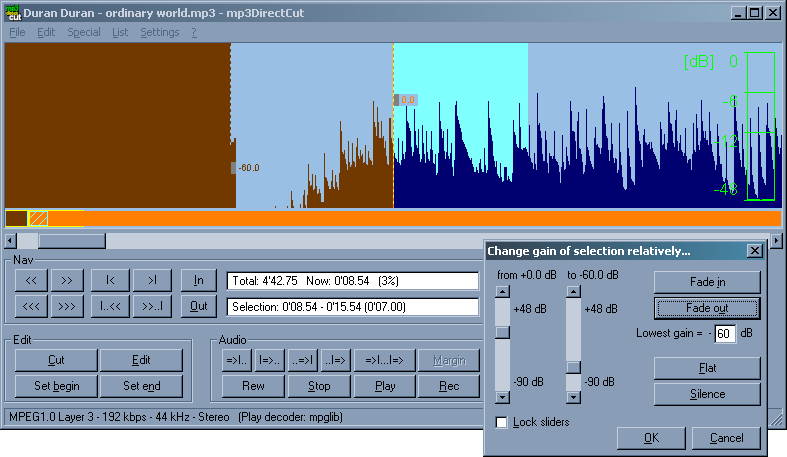Click the waveform horizontal scrollbar thumb
Screen dimensions: 787x457
pos(72,241)
